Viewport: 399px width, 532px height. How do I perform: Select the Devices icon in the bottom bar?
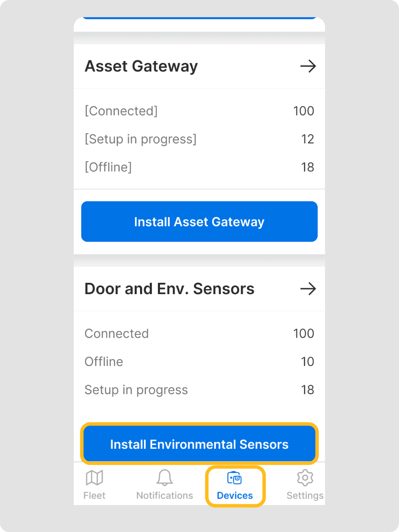[x=235, y=478]
